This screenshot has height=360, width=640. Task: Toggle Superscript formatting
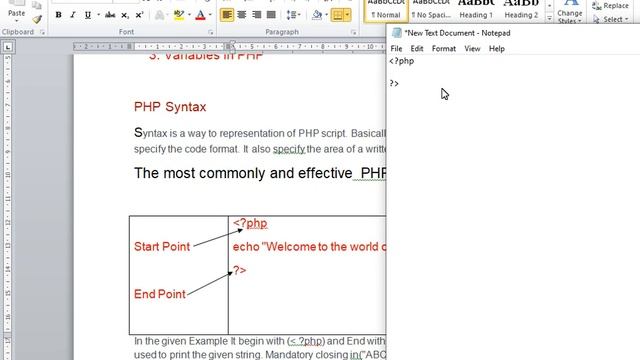click(139, 15)
